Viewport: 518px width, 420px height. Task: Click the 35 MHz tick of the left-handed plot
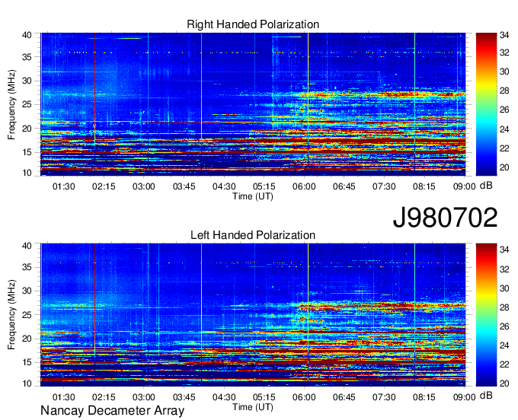point(27,267)
